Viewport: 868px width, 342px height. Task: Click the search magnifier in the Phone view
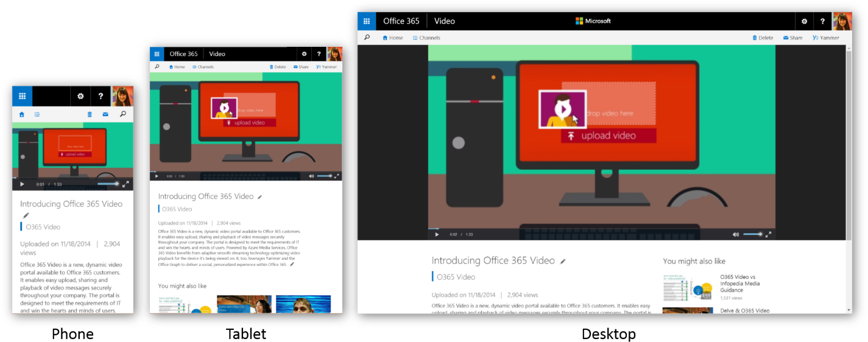point(122,114)
